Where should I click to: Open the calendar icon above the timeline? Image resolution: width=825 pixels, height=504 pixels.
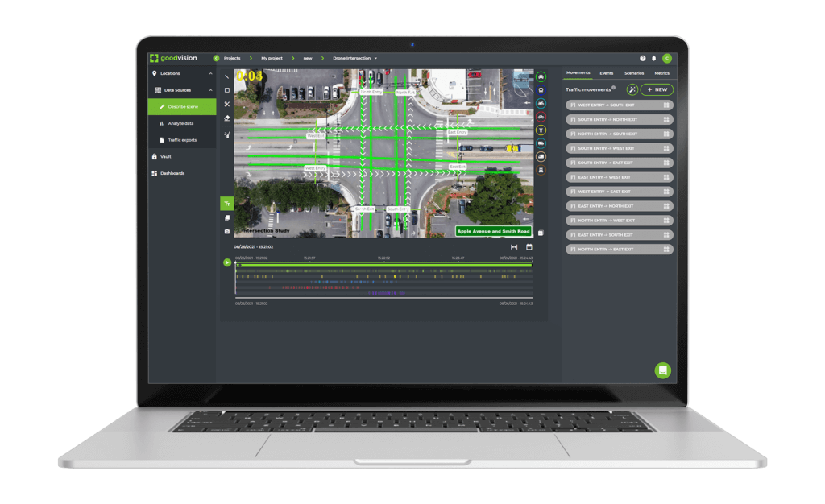[x=529, y=248]
